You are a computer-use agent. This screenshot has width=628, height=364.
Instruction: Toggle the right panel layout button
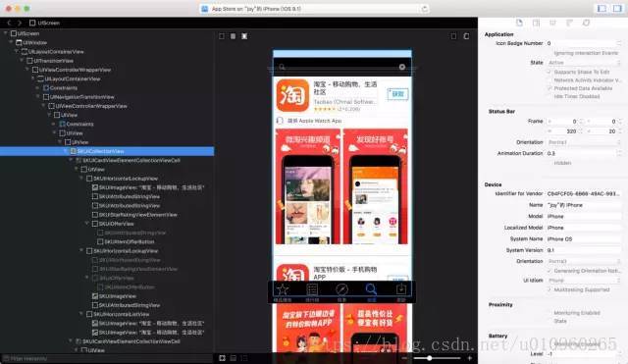click(617, 9)
